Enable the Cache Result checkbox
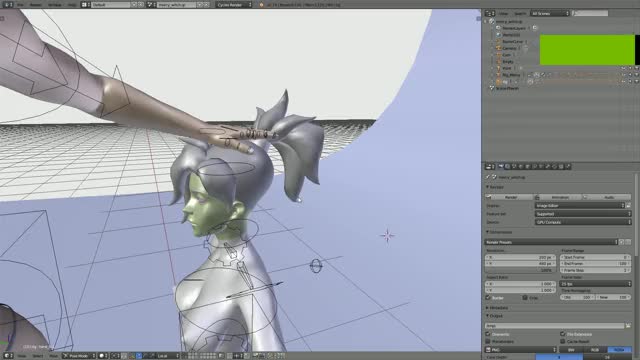The image size is (640, 360). click(x=563, y=341)
